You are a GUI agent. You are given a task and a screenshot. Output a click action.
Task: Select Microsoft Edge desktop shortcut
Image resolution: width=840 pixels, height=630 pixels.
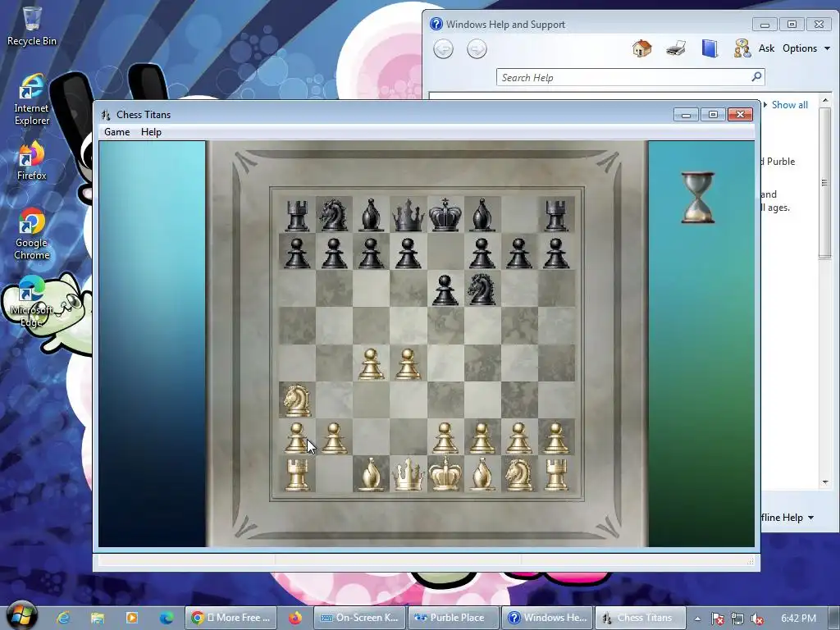[x=32, y=301]
